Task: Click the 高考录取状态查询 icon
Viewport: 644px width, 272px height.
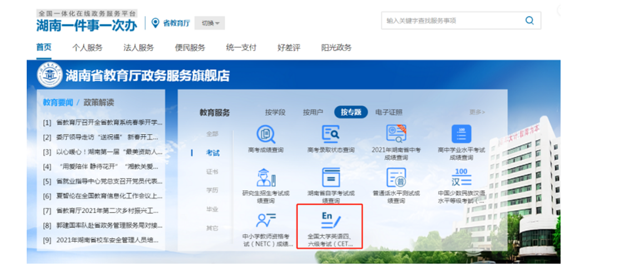Action: point(331,134)
